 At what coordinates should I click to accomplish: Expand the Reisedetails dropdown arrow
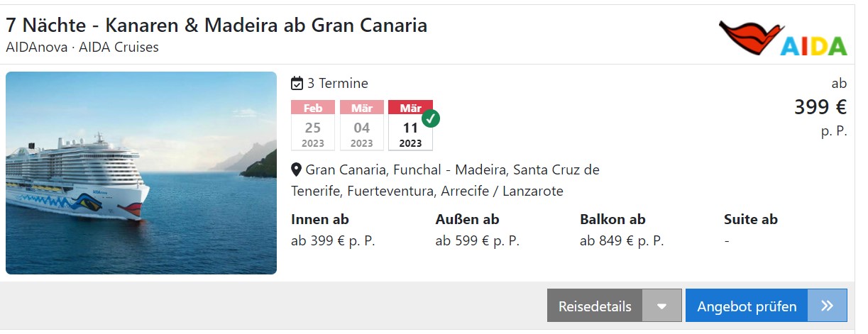coord(662,306)
